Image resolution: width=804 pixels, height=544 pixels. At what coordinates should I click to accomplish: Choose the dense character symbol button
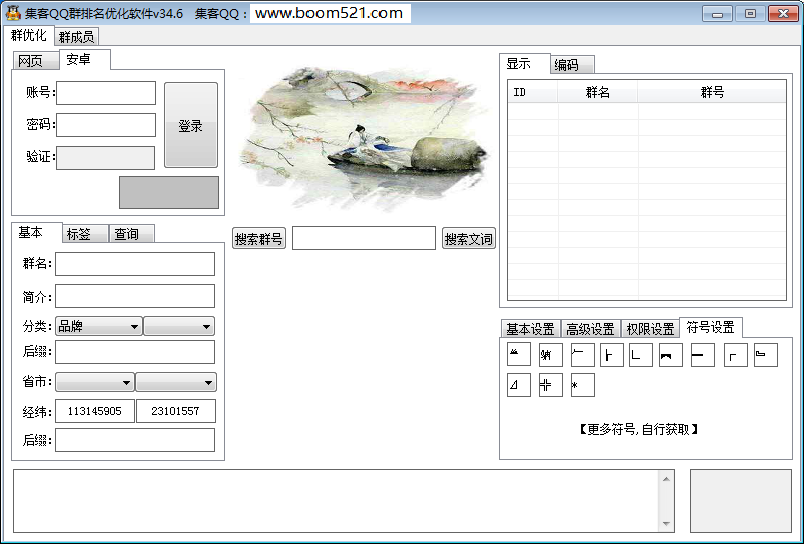point(551,355)
